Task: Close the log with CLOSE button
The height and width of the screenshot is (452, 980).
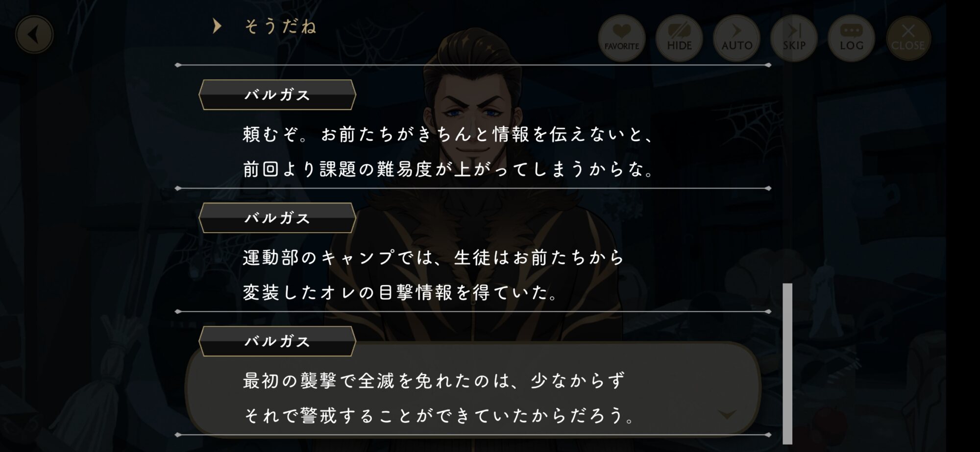Action: click(908, 38)
